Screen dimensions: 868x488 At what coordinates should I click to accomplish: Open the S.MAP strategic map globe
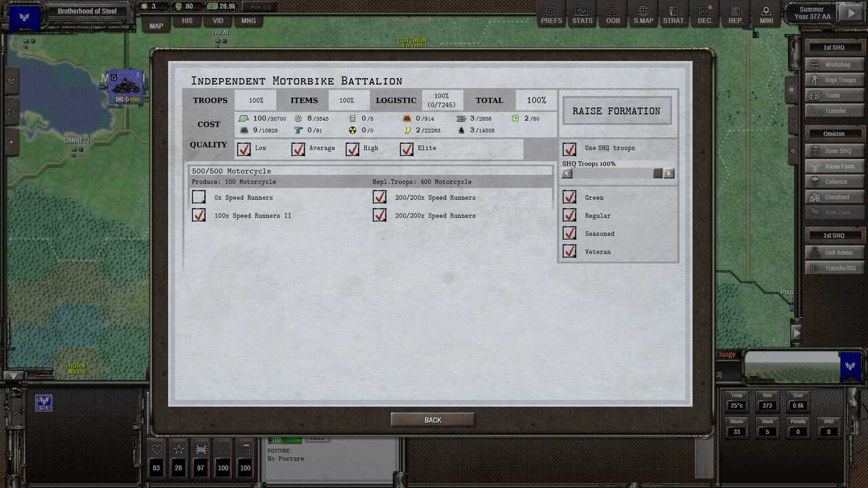point(644,14)
